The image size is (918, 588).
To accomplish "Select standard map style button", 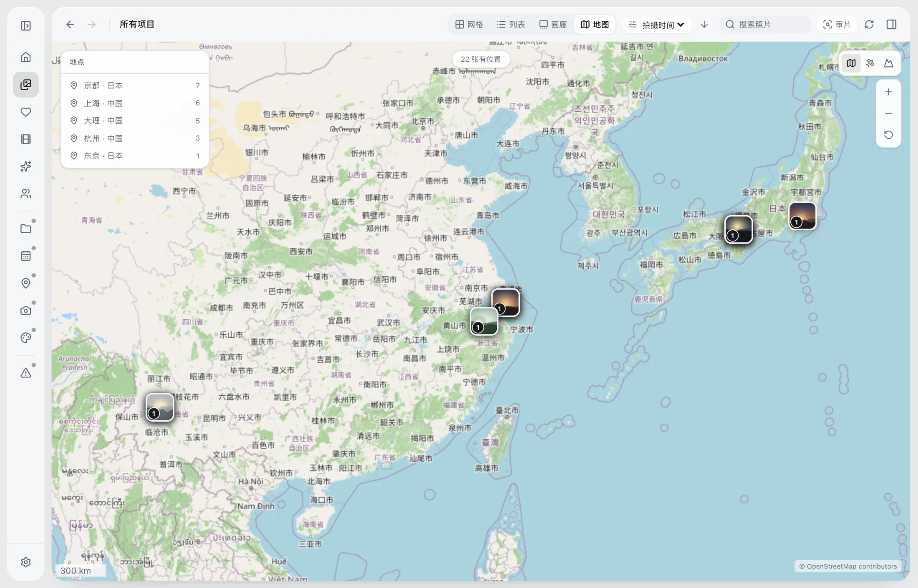I will (x=851, y=63).
